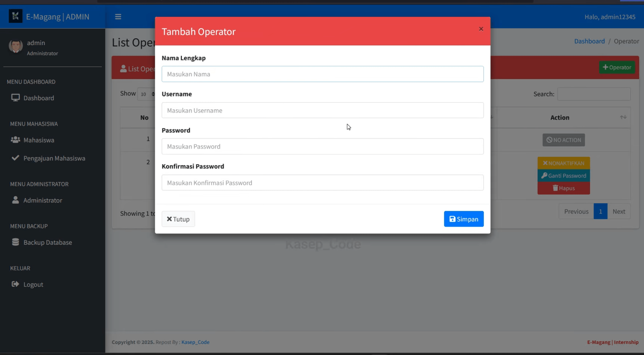Click the NONAKTIFKAN button

[563, 163]
